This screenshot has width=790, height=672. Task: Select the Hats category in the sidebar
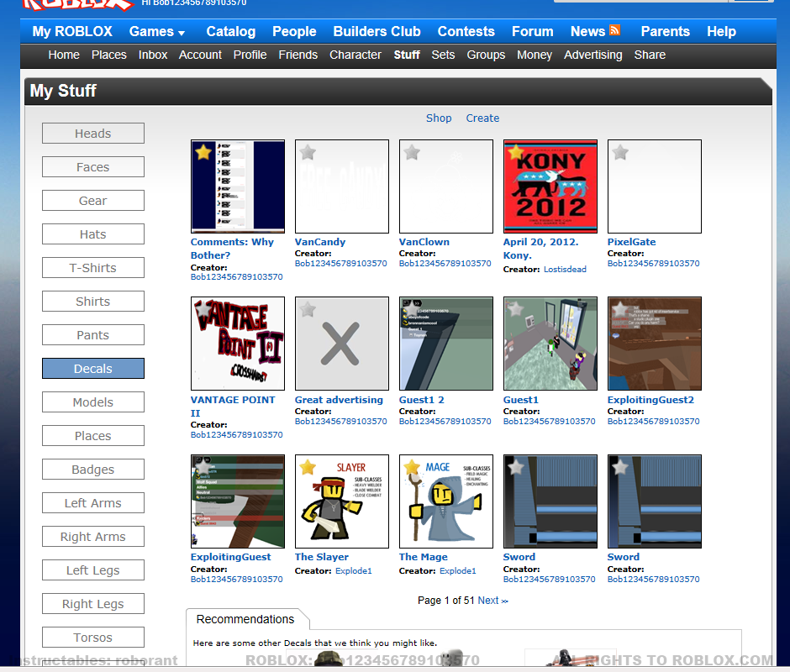point(92,234)
